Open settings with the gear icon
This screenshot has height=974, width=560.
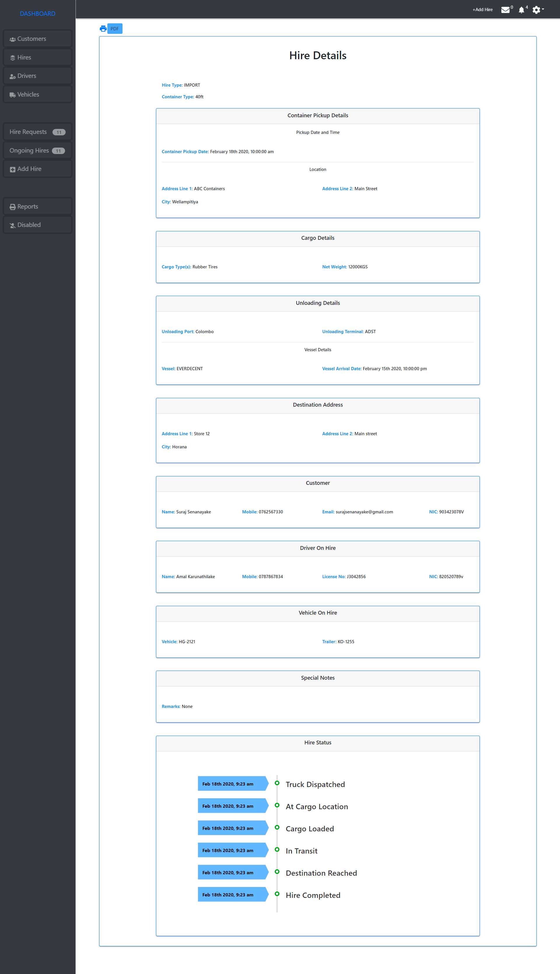pyautogui.click(x=536, y=9)
